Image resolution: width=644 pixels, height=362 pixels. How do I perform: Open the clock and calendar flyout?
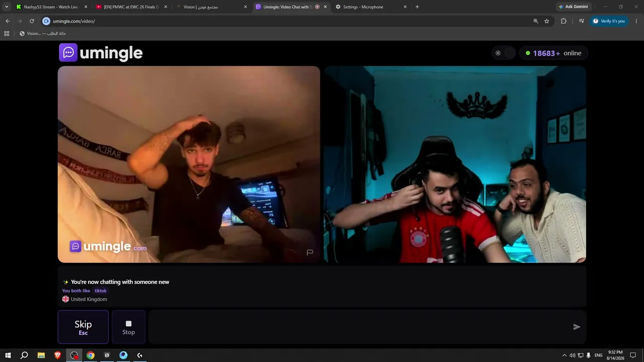(x=615, y=355)
